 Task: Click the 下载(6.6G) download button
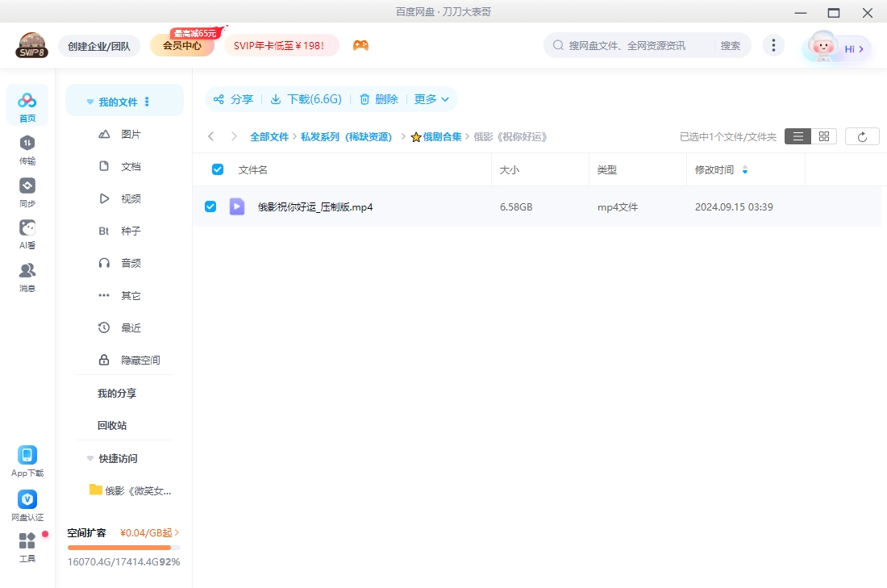pyautogui.click(x=307, y=98)
